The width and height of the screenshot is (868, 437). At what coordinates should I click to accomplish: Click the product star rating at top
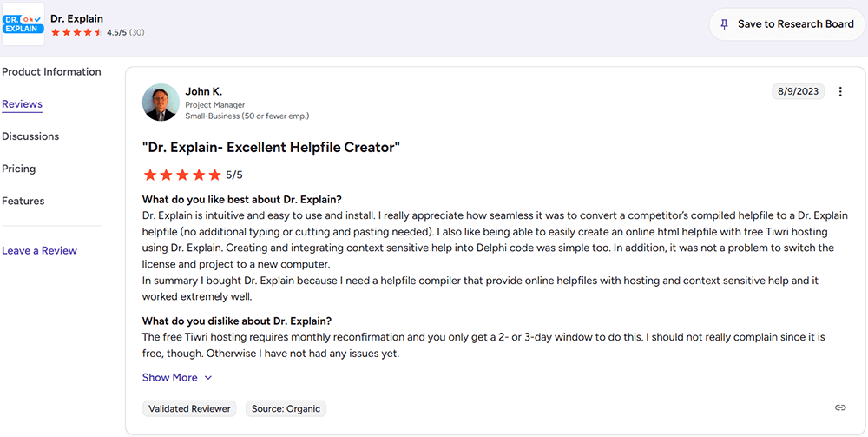(76, 33)
